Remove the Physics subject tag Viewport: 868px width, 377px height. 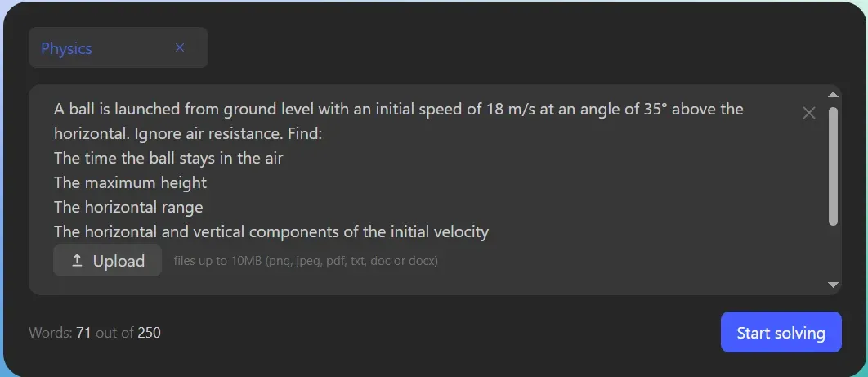click(180, 47)
